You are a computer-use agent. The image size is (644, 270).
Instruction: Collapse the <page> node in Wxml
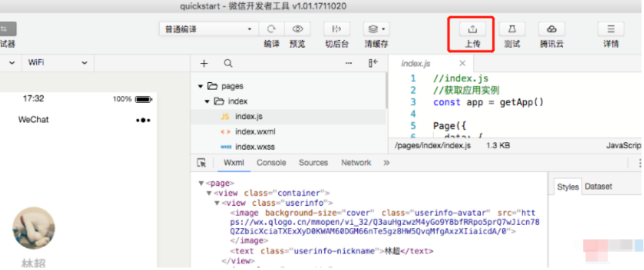(x=201, y=183)
